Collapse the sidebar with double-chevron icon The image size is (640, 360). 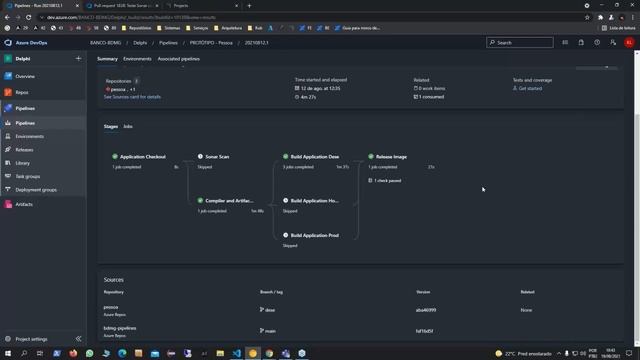click(78, 339)
